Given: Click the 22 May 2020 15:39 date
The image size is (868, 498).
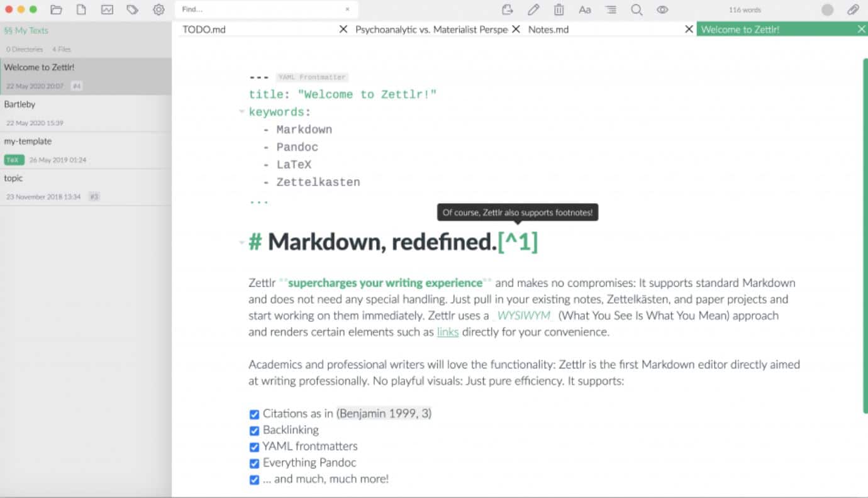Looking at the screenshot, I should point(35,123).
